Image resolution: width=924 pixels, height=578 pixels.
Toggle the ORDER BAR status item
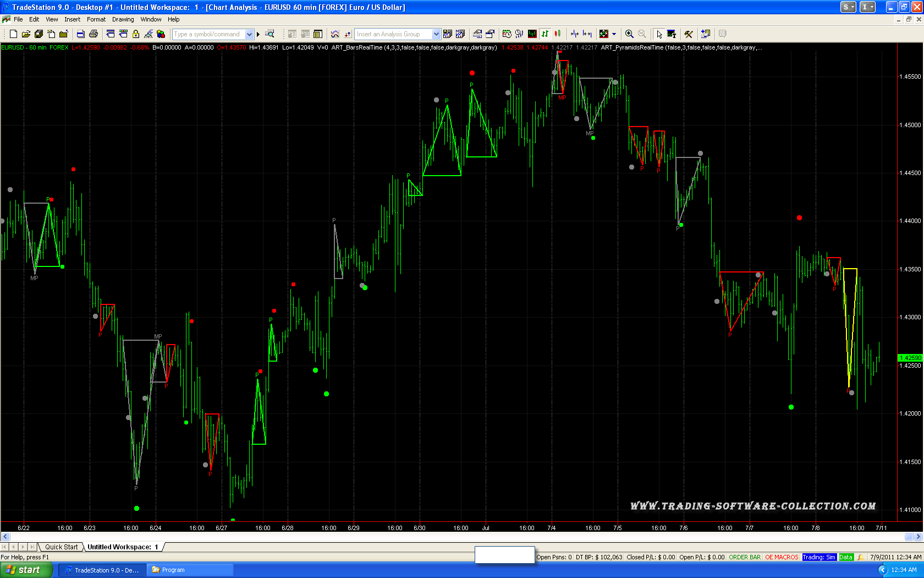[x=745, y=557]
